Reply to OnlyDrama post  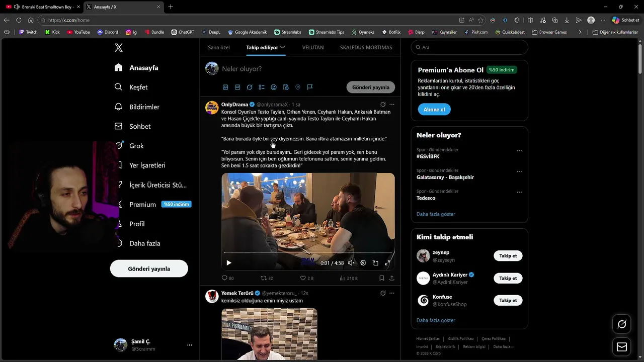[x=228, y=278]
